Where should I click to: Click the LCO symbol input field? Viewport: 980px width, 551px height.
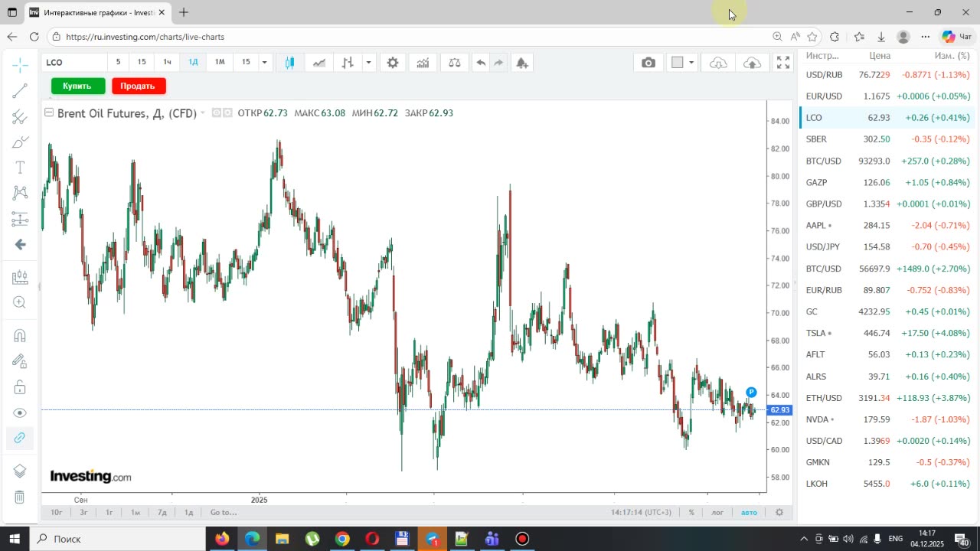pos(74,63)
